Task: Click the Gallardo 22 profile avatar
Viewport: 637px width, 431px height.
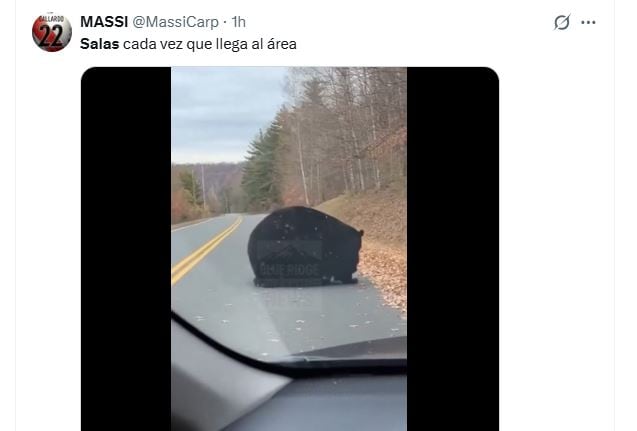Action: pos(52,32)
